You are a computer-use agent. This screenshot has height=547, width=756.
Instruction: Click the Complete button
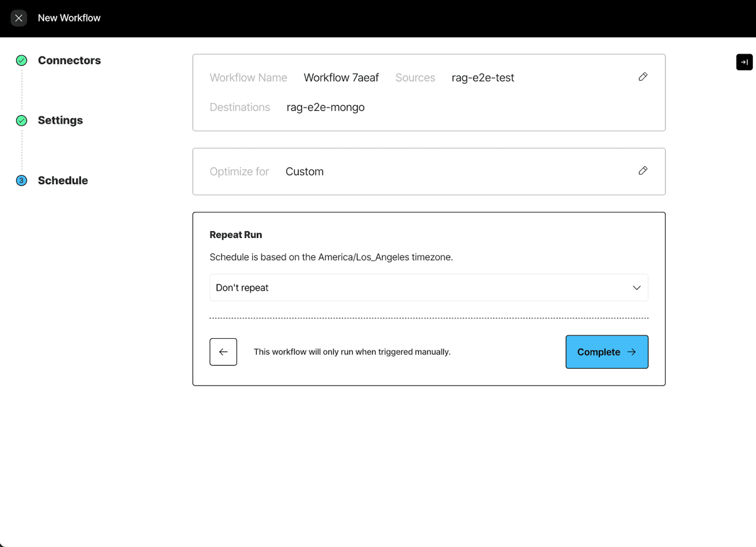pos(606,352)
